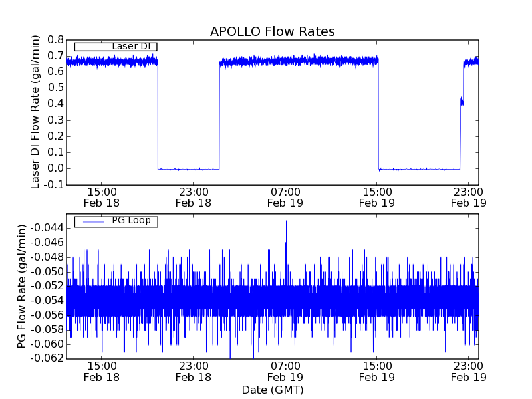The image size is (532, 399).
Task: Click the -0.056 tick on PG axis
Action: (x=47, y=315)
